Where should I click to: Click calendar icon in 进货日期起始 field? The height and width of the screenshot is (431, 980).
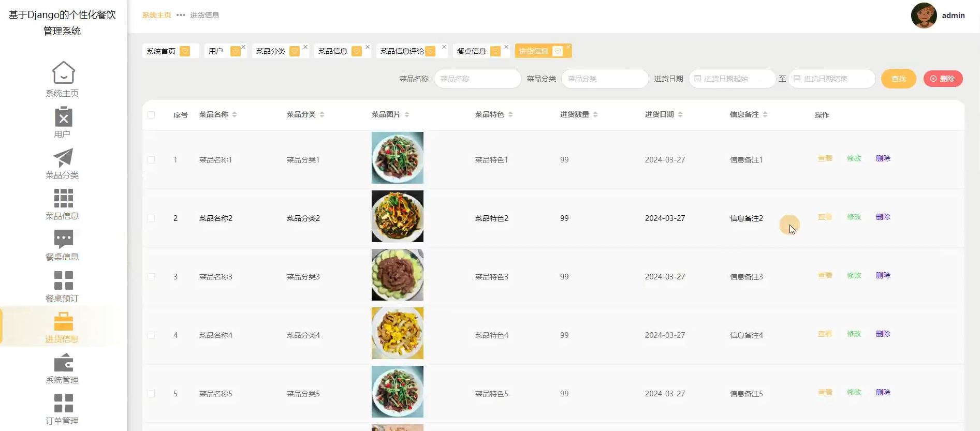[697, 79]
